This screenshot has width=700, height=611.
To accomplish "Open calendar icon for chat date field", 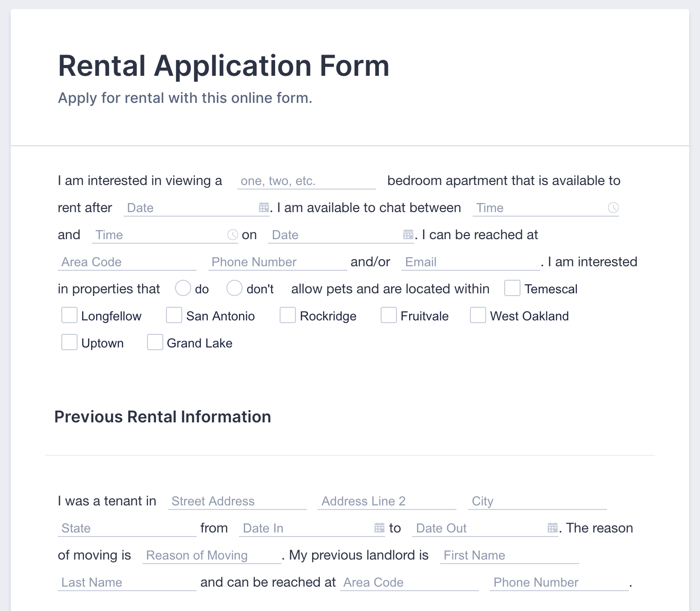I will point(408,235).
